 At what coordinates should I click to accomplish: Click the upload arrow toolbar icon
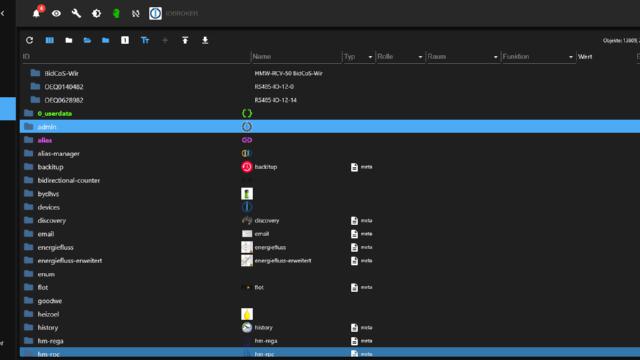[x=185, y=40]
